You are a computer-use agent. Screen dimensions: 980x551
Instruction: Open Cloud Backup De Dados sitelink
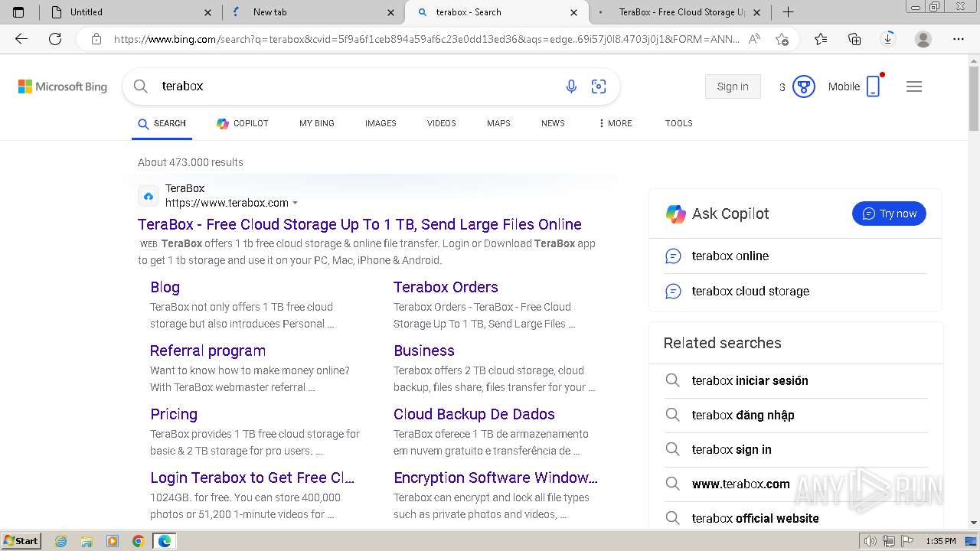[474, 414]
